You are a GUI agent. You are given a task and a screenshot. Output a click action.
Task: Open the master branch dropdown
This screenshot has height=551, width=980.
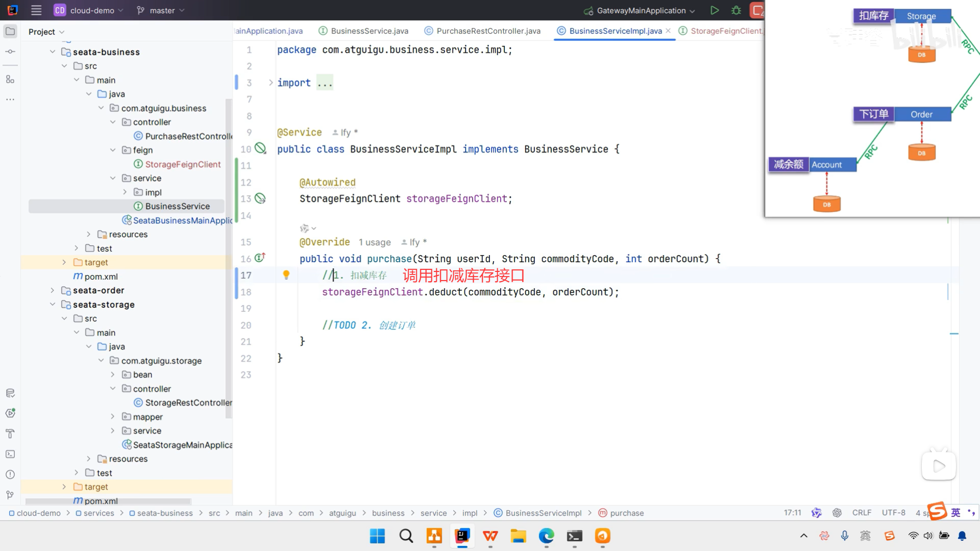point(161,10)
